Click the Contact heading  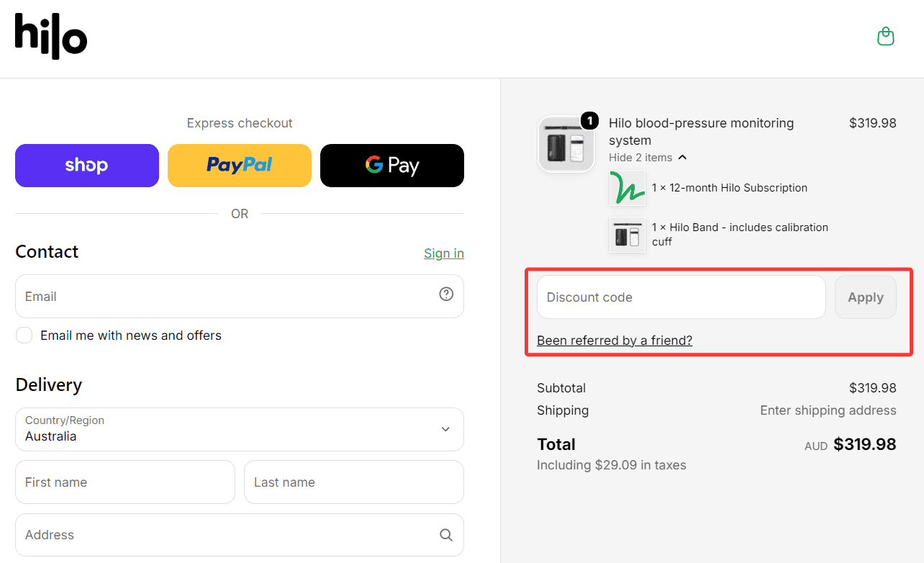tap(47, 252)
